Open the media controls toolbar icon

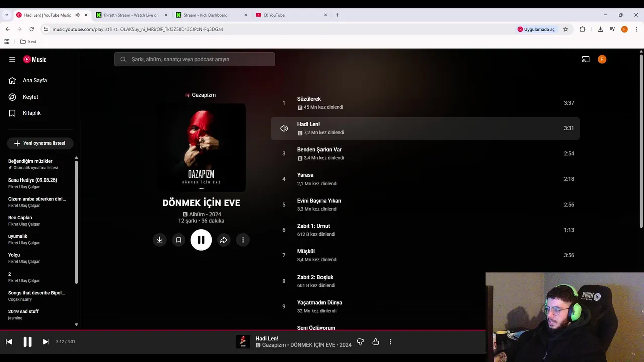pos(612,29)
